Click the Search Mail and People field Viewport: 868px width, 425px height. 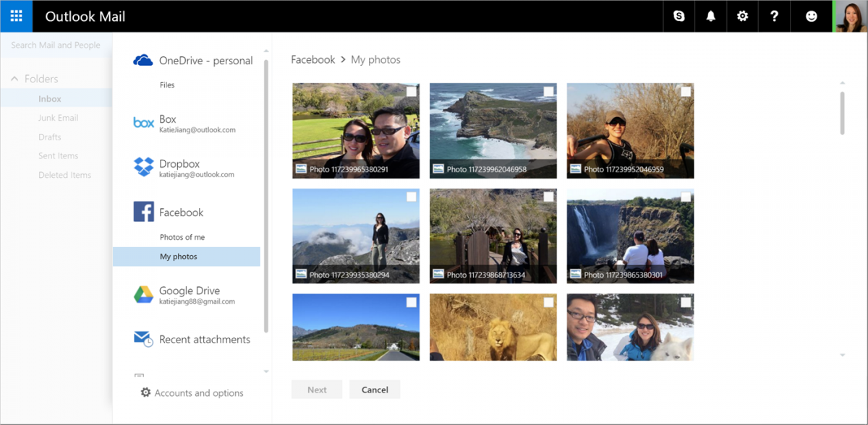(56, 45)
